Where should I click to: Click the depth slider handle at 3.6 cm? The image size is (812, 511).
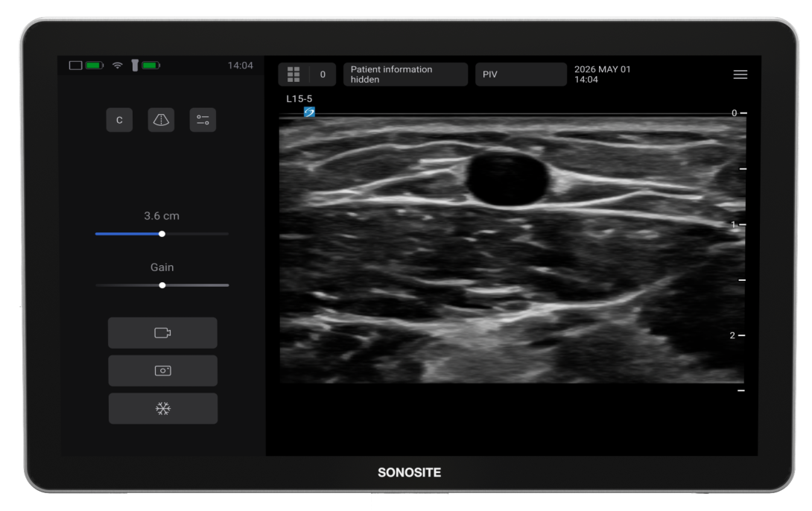tap(162, 234)
